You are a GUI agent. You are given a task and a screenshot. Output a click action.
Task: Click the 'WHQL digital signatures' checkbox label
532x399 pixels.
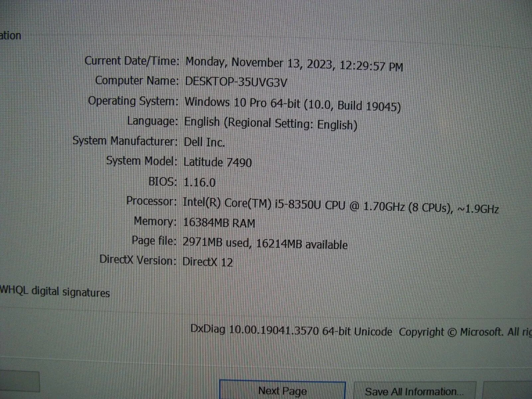[55, 292]
